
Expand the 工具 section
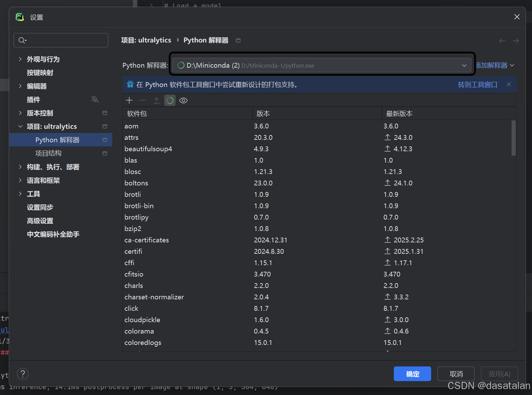20,194
